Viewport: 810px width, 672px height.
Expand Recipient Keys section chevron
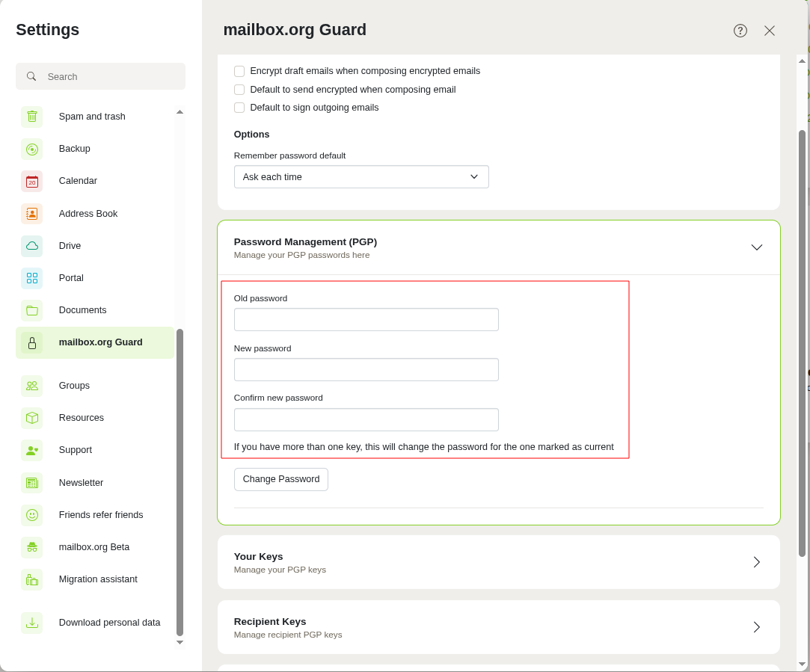(x=757, y=627)
